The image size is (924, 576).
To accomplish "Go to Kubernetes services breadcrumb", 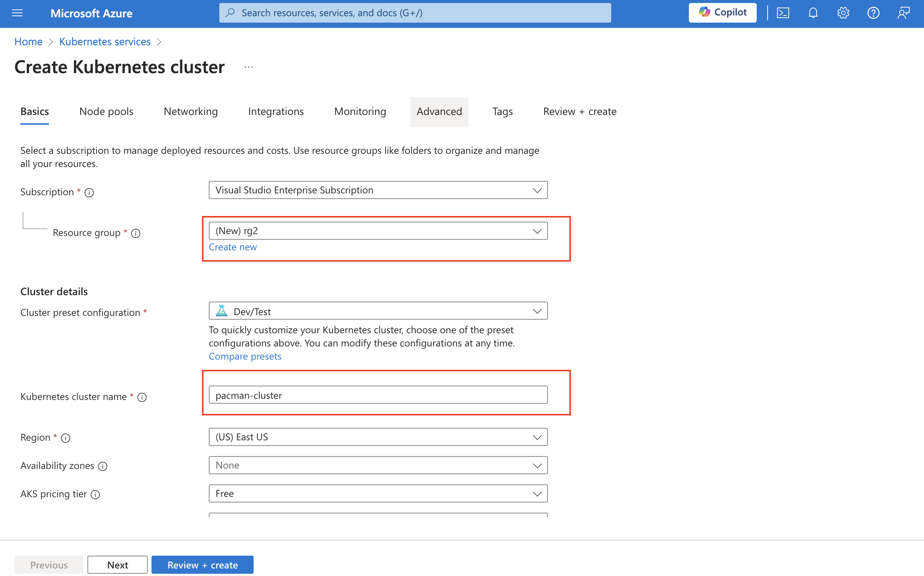I will point(105,41).
